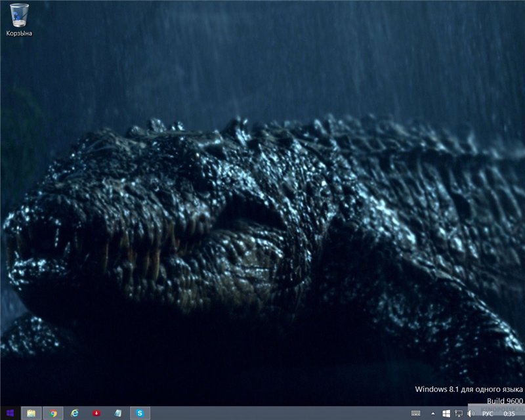Click the Корзина label under Recycle Bin
The image size is (525, 420).
tap(19, 33)
